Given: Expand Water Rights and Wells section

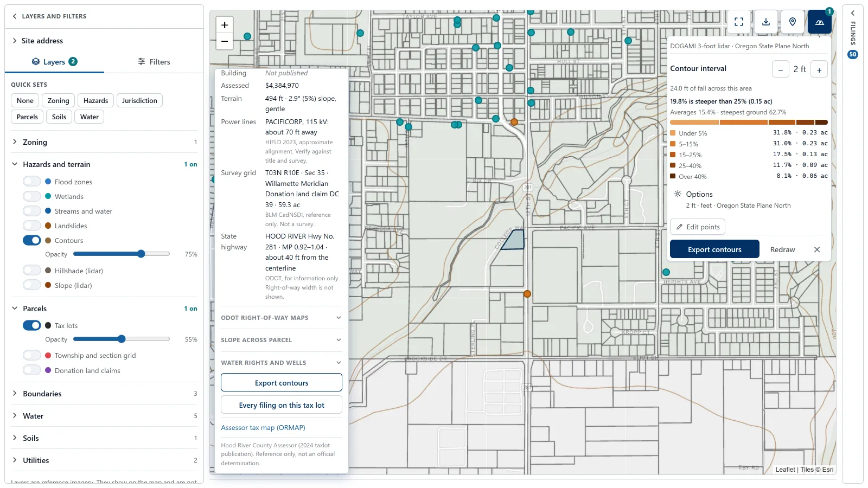Looking at the screenshot, I should (x=282, y=363).
